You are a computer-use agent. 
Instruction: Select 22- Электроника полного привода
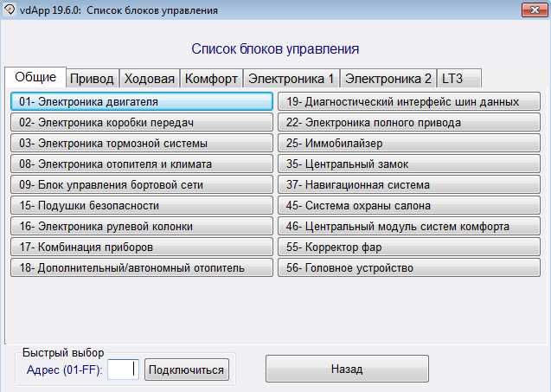click(x=409, y=122)
